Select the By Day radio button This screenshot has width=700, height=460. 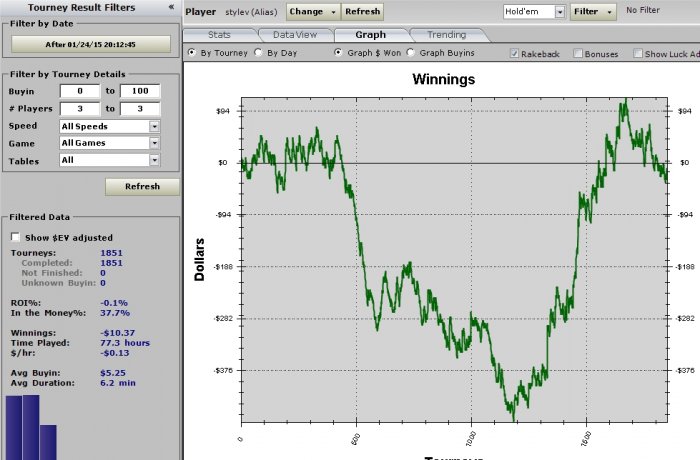coord(258,53)
